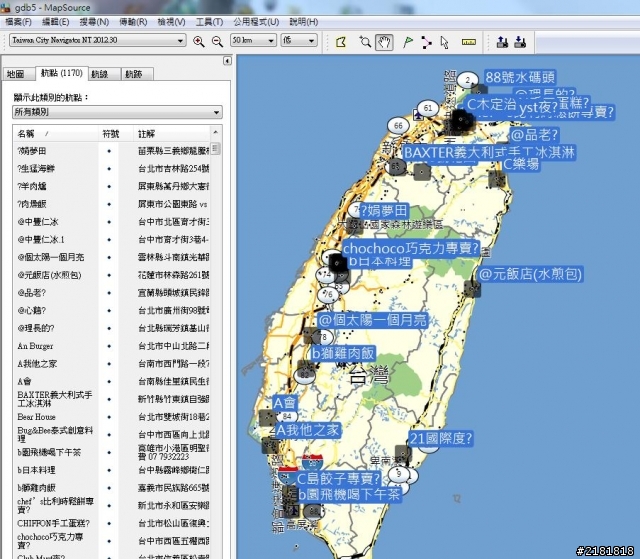Viewport: 640px width, 559px height.
Task: Select waypoint row An Burger
Action: point(113,346)
